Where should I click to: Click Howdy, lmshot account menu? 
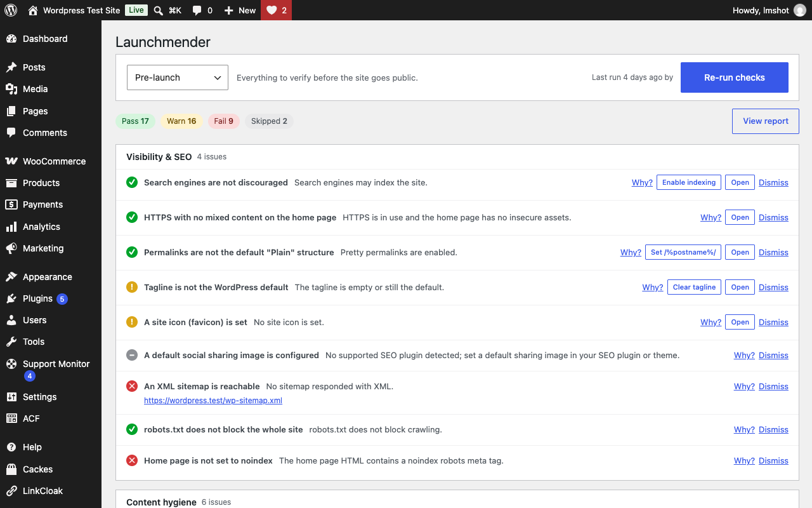coord(769,10)
